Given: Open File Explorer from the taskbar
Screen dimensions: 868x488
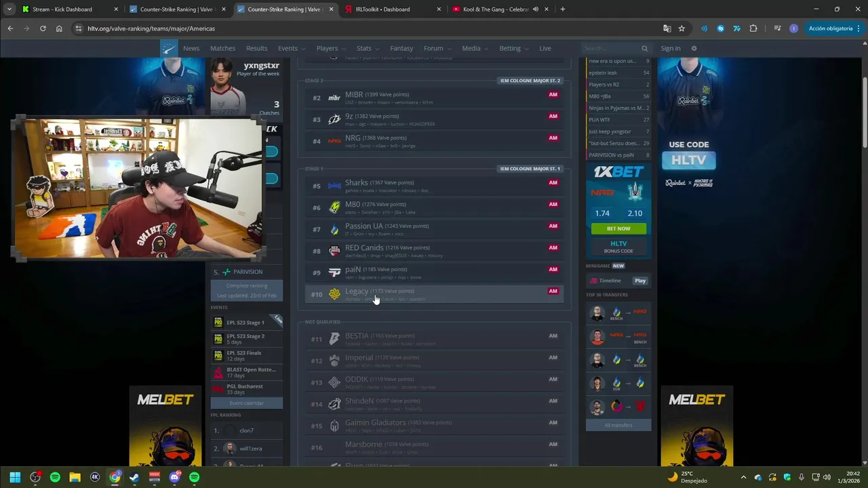Looking at the screenshot, I should pos(75,477).
